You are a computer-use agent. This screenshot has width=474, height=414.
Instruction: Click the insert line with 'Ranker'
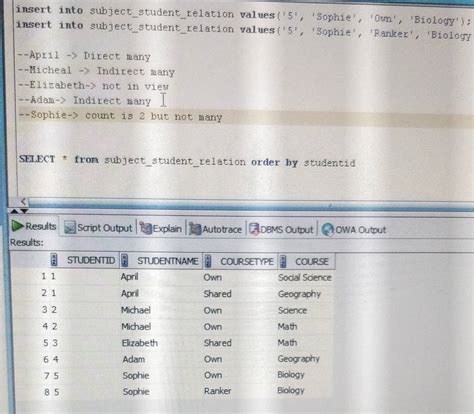click(x=243, y=30)
